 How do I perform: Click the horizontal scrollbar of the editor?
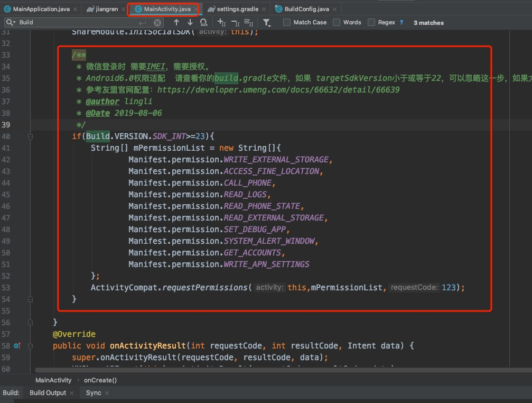pos(283,370)
